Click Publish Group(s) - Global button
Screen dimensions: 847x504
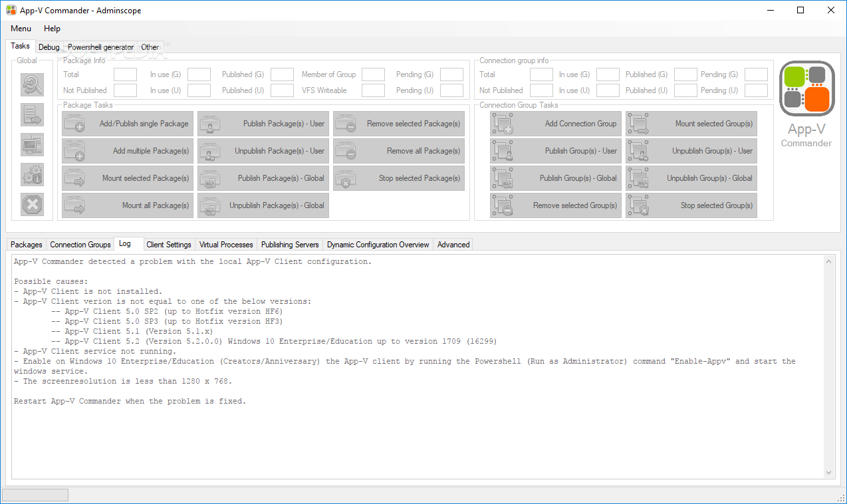[556, 178]
